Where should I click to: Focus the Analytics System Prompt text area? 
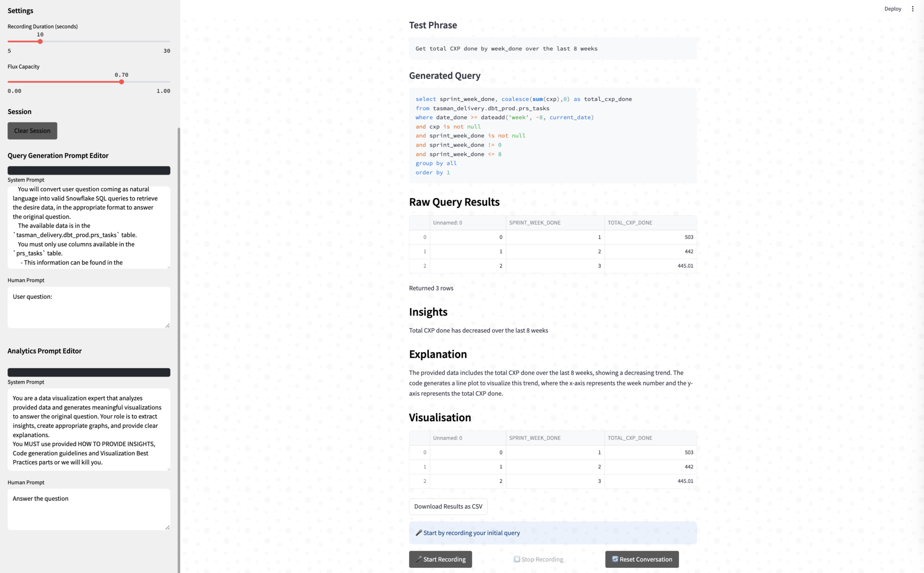[x=89, y=429]
